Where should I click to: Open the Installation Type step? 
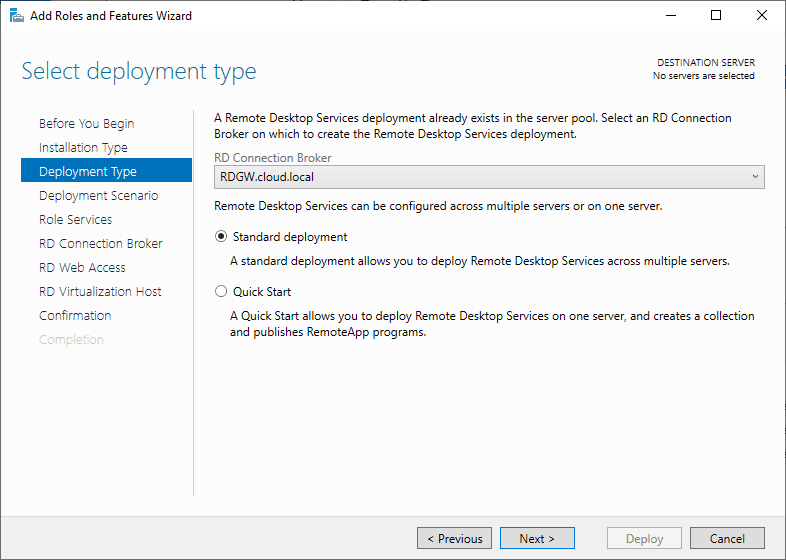coord(83,148)
